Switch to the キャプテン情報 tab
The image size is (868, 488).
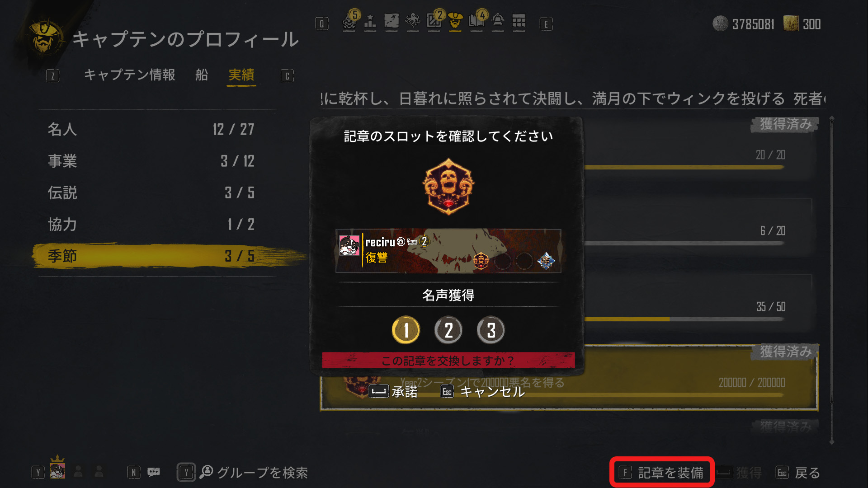(x=130, y=75)
